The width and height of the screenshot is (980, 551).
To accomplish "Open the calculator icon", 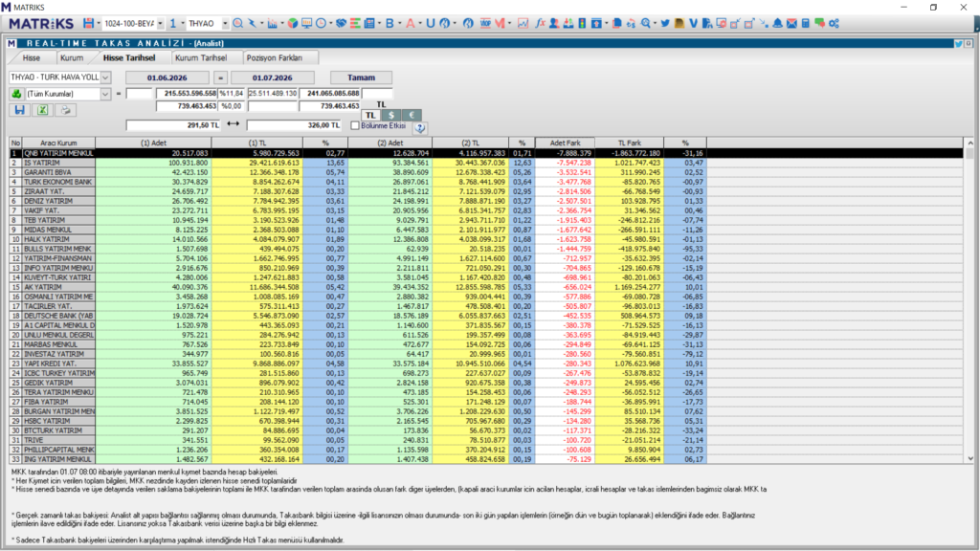I will tap(806, 23).
